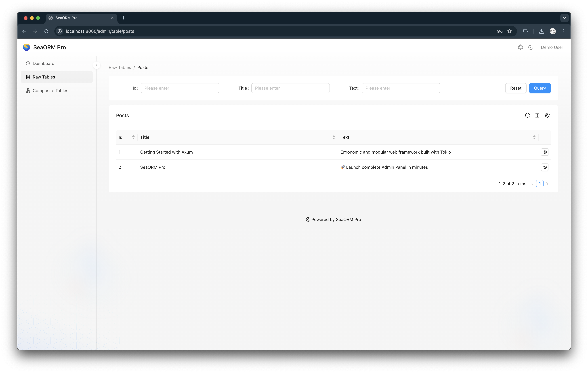Sort table by Title column arrows
The image size is (588, 373).
334,137
